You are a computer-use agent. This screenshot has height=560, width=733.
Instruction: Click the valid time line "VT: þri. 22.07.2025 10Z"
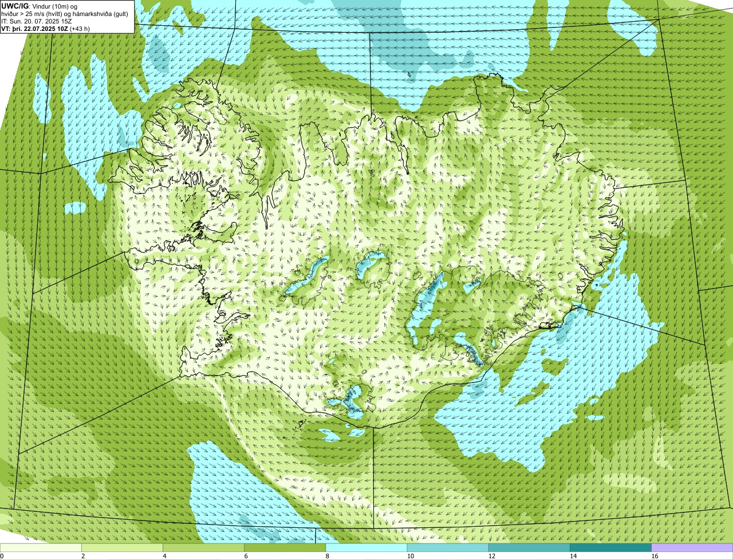click(x=34, y=28)
